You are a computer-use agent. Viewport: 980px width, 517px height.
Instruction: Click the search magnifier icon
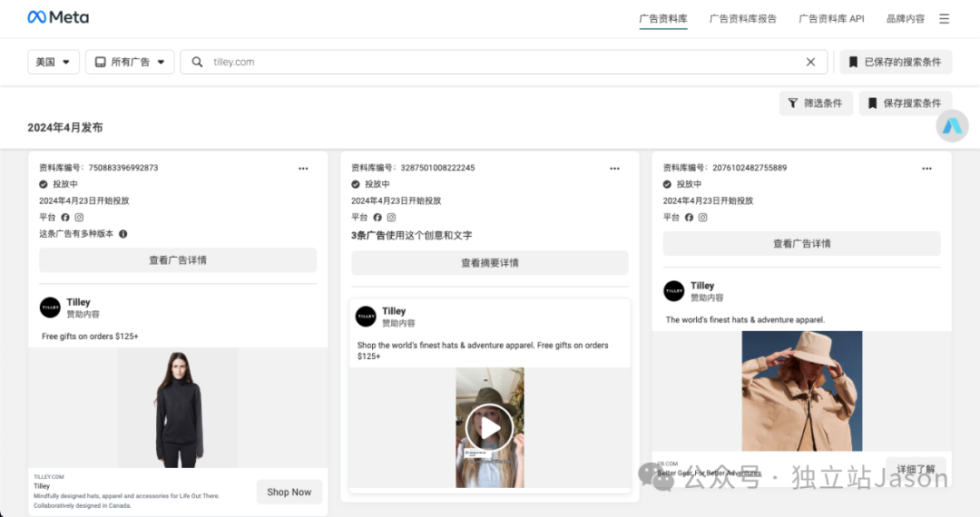pyautogui.click(x=197, y=62)
